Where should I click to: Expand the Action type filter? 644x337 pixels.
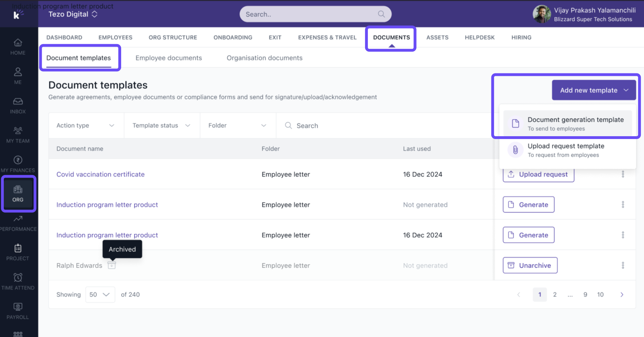tap(85, 126)
